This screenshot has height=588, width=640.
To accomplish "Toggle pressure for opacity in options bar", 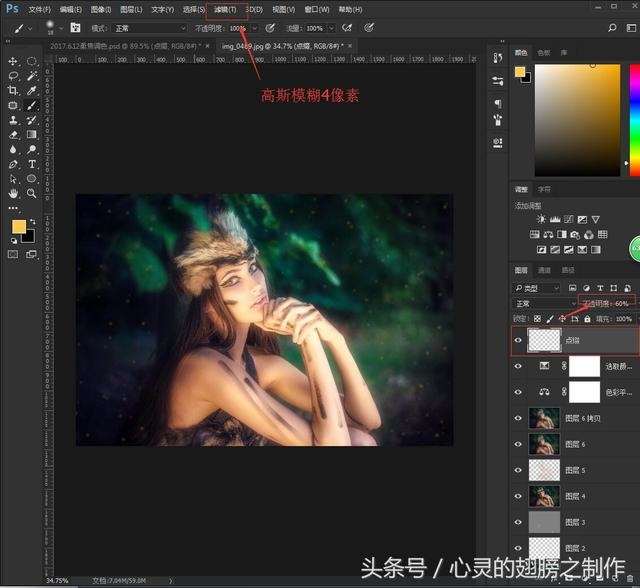I will point(270,28).
